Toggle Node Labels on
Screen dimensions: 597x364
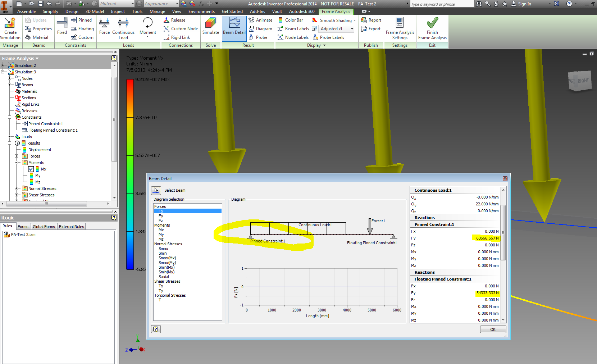(293, 37)
